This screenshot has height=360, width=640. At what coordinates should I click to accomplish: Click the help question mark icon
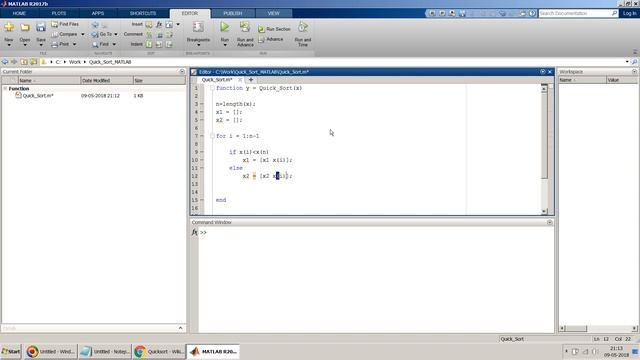coord(532,13)
